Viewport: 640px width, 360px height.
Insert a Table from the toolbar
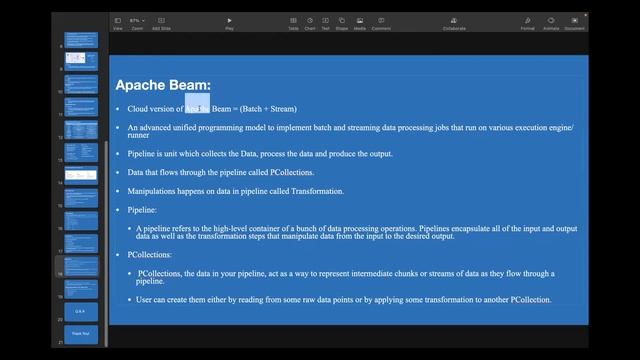(x=293, y=24)
